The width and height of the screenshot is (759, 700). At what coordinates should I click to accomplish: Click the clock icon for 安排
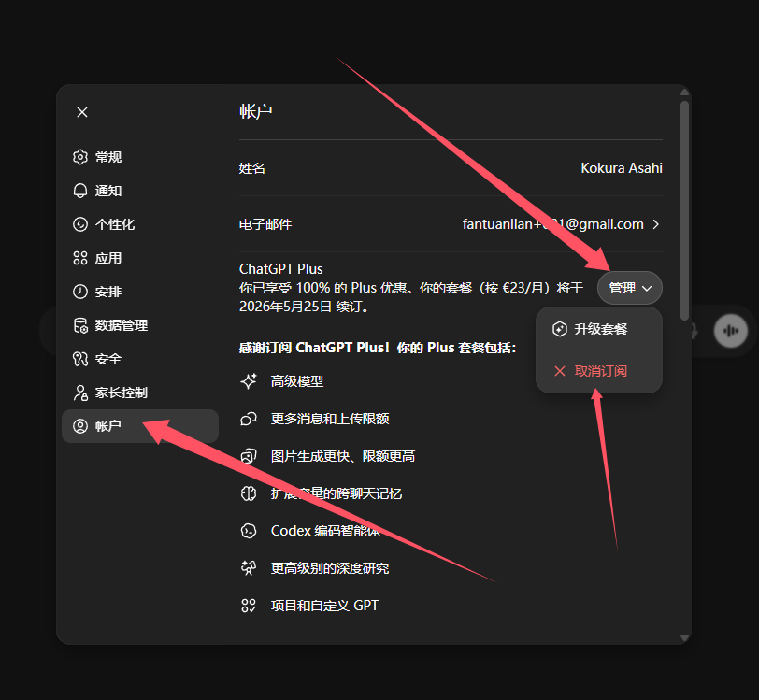point(80,292)
